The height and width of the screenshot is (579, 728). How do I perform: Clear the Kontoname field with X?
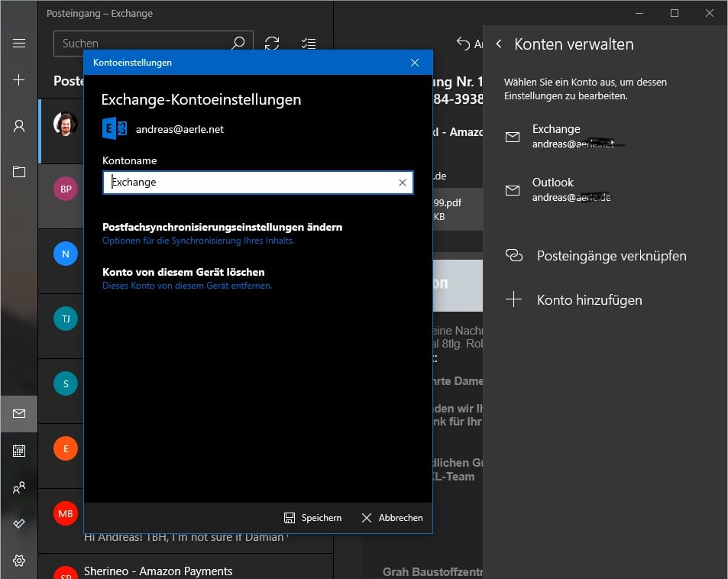[403, 183]
